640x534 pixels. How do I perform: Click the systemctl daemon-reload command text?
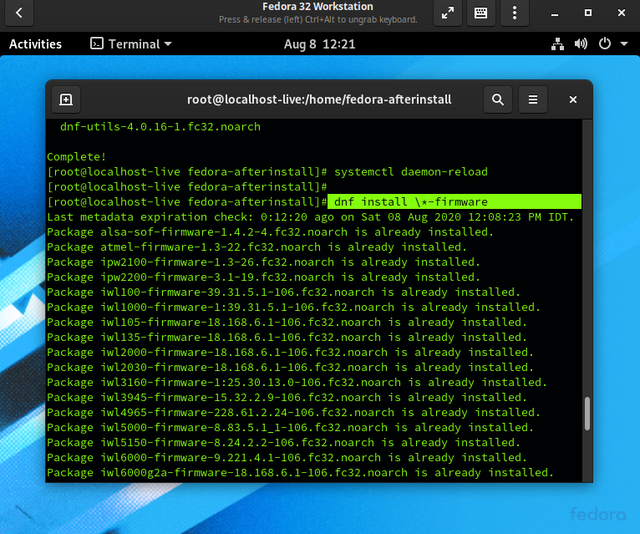coord(411,172)
